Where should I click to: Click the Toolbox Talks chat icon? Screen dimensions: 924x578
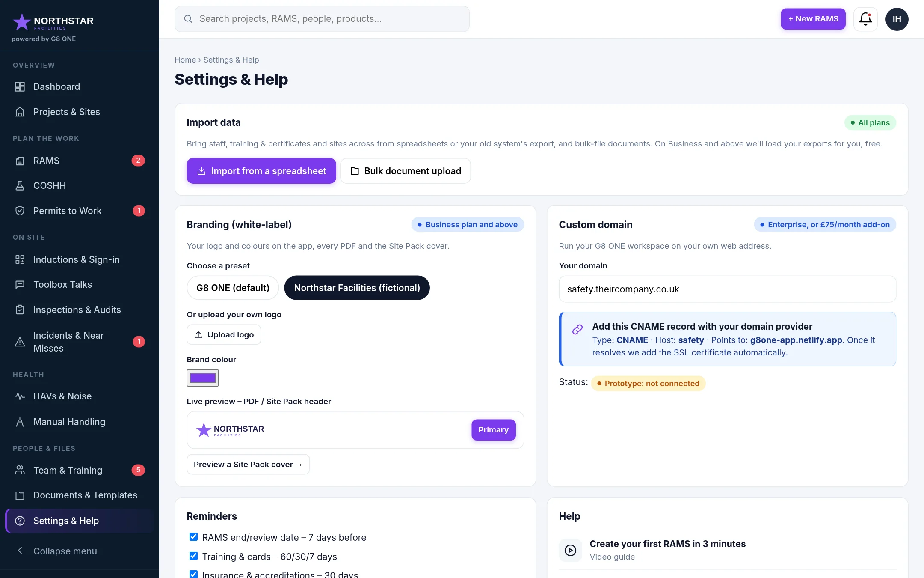coord(20,284)
